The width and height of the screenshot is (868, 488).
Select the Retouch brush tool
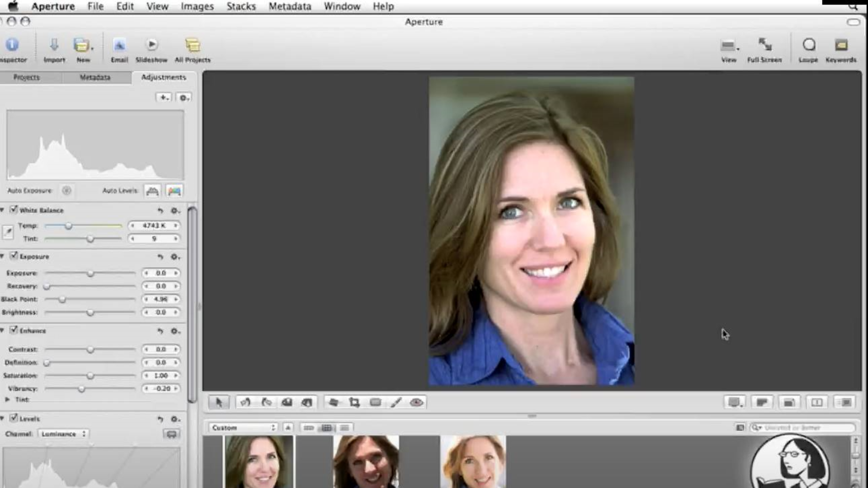click(396, 402)
